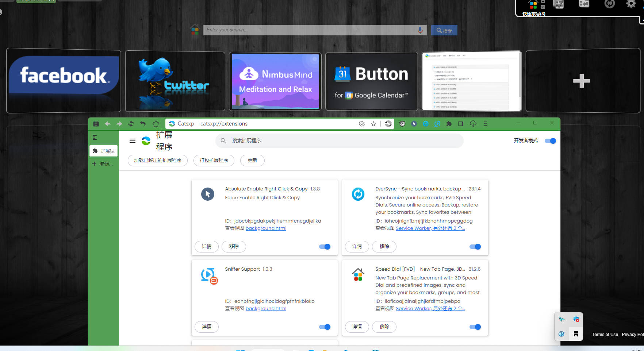This screenshot has width=644, height=351.
Task: Click the Absolute Enable Right Click card icon
Action: point(208,194)
